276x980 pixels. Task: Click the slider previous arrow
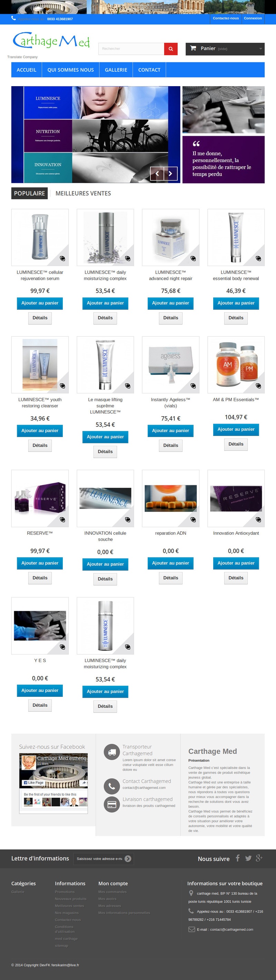point(157,173)
